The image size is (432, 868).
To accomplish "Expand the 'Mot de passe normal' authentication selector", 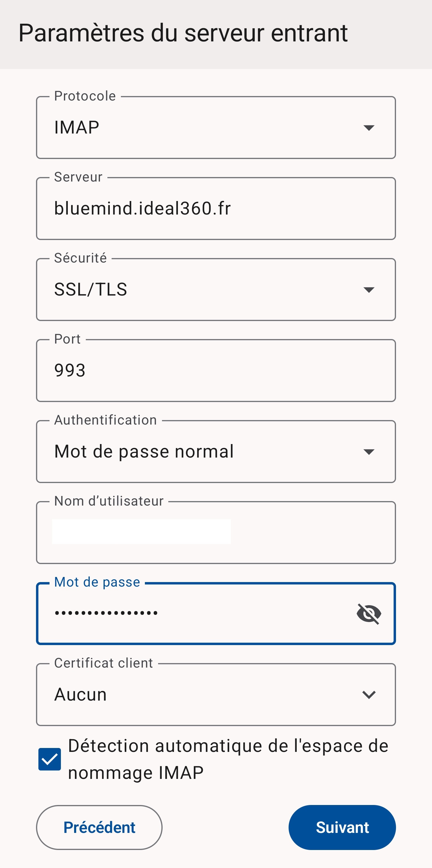I will 202,452.
